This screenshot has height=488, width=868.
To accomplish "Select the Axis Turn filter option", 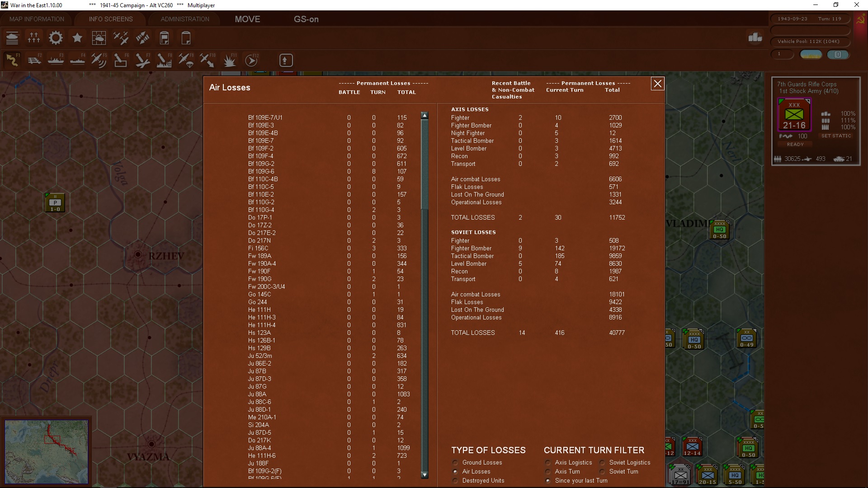I will tap(548, 472).
